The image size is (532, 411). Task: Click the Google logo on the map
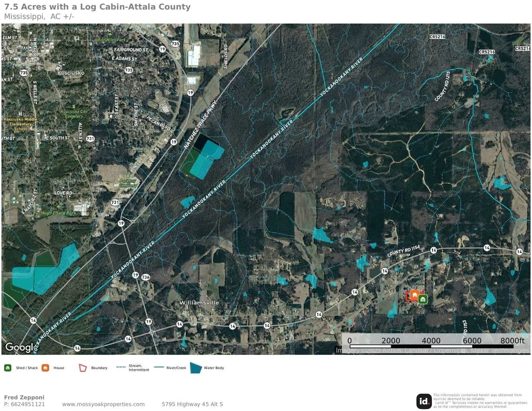click(19, 347)
